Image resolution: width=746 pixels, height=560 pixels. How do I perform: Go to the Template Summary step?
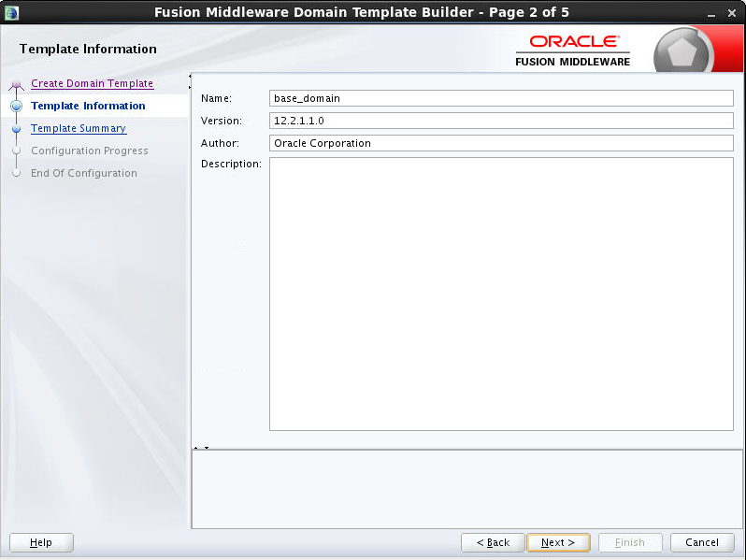click(x=79, y=128)
